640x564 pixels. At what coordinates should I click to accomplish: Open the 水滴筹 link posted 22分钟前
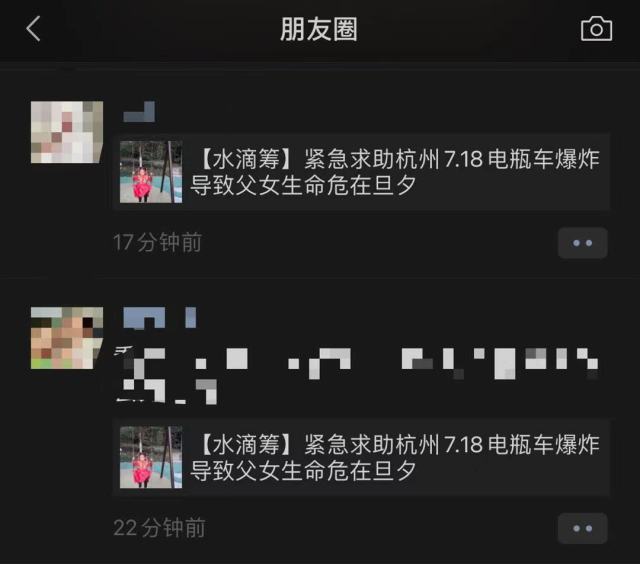[361, 457]
